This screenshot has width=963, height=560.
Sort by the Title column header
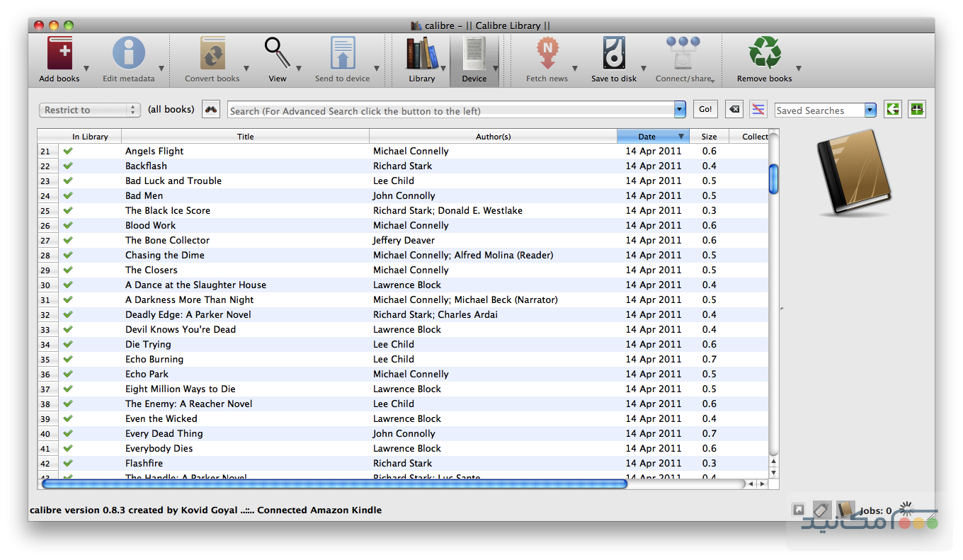point(245,137)
